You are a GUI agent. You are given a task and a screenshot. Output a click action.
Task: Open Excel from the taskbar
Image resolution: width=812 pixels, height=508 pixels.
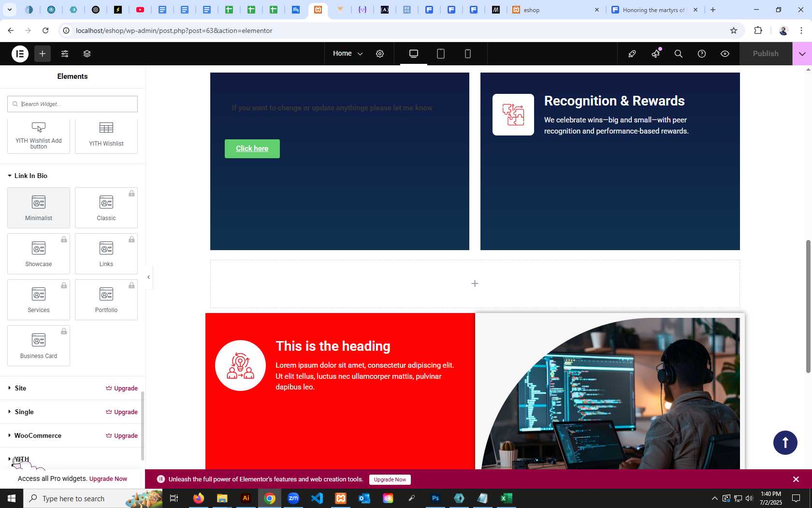[507, 498]
